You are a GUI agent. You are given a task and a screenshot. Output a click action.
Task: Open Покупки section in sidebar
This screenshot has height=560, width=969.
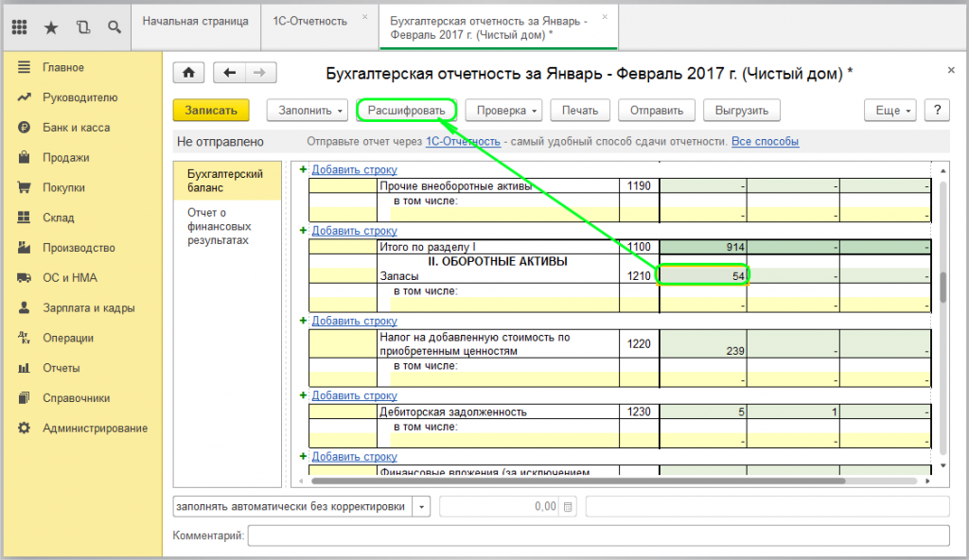(63, 188)
